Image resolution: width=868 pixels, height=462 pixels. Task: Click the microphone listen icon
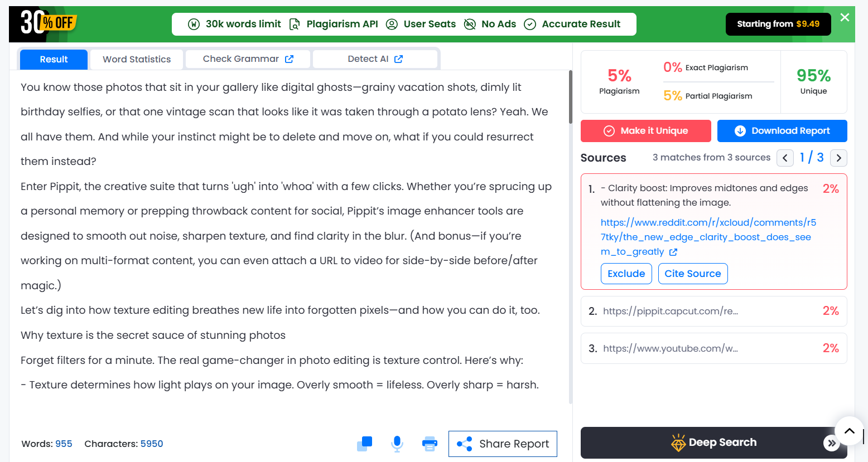[397, 444]
